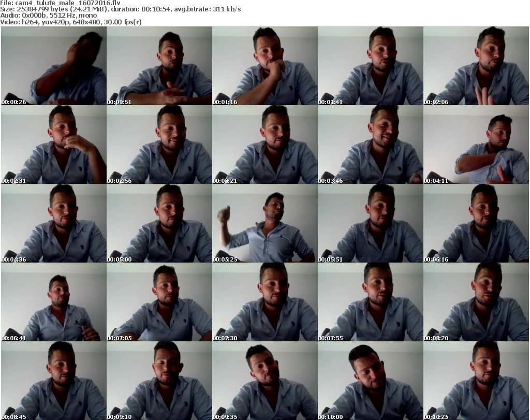Select the thumbnail frame stamped 00:01:41
The height and width of the screenshot is (420, 530).
(371, 66)
